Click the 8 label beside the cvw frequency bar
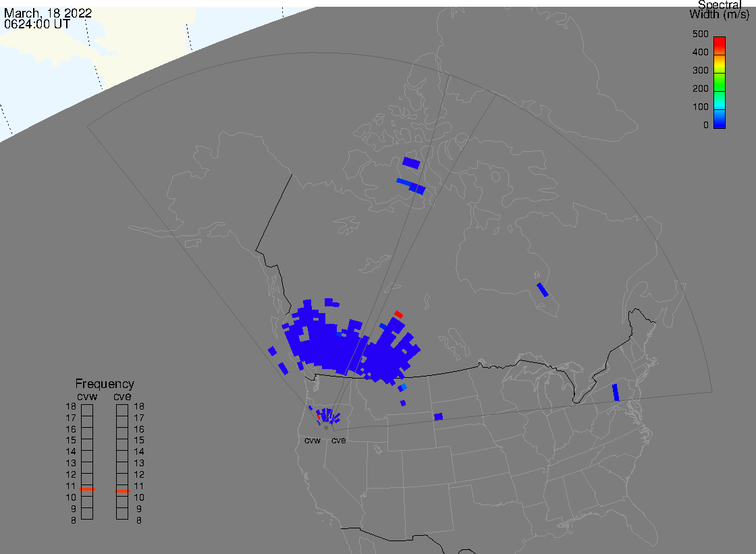The height and width of the screenshot is (554, 756). coord(74,520)
